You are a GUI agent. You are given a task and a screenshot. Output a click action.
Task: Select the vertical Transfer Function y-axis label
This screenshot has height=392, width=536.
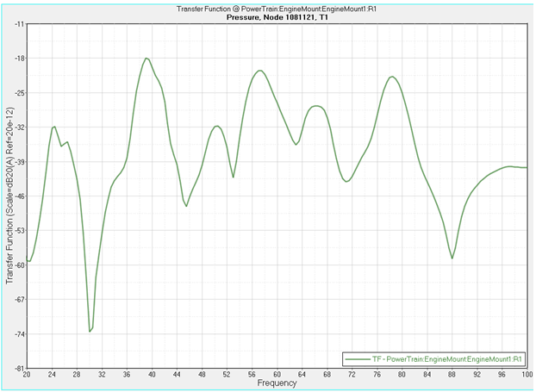click(9, 196)
